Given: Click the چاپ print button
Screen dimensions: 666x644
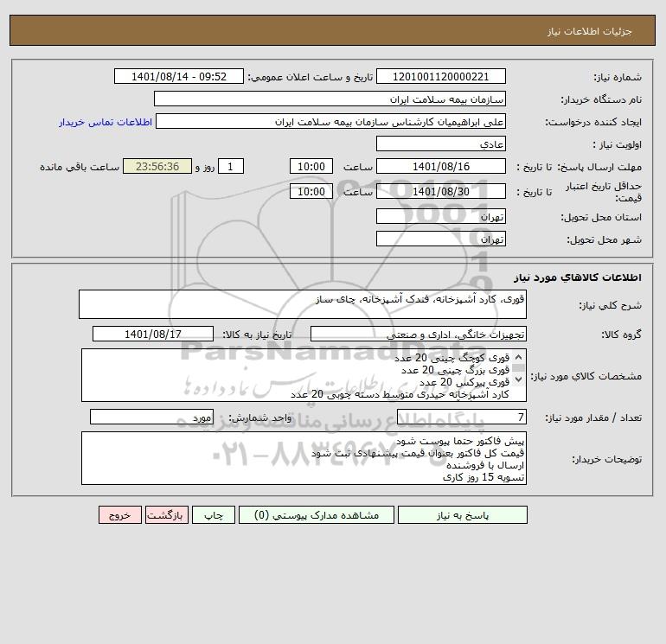Looking at the screenshot, I should click(214, 514).
